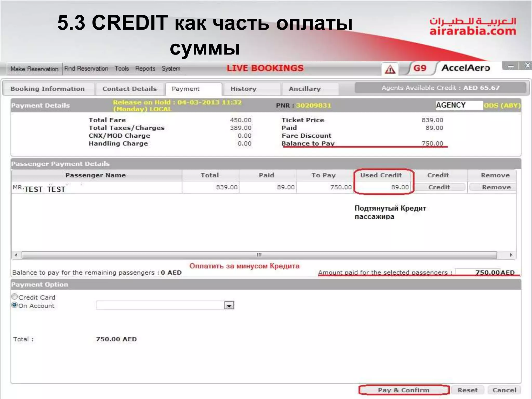532x399 pixels.
Task: Click the passenger table horizontal scrollbar thumb
Action: tap(259, 255)
